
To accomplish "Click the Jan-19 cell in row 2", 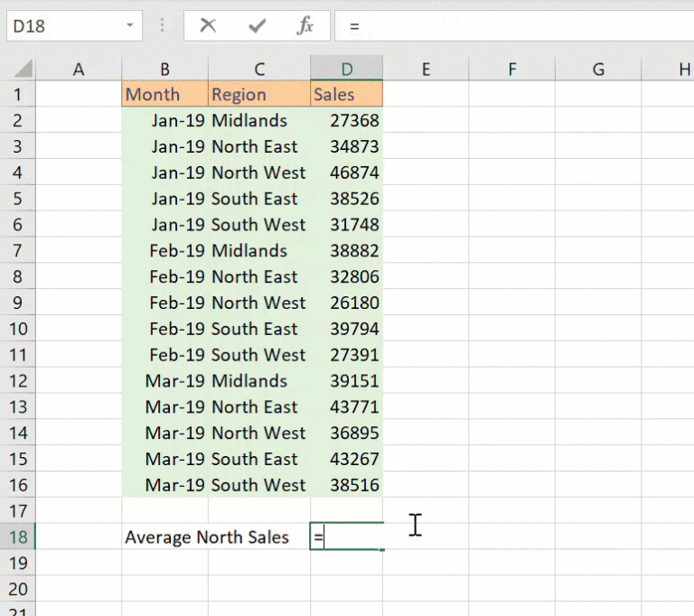I will click(164, 120).
